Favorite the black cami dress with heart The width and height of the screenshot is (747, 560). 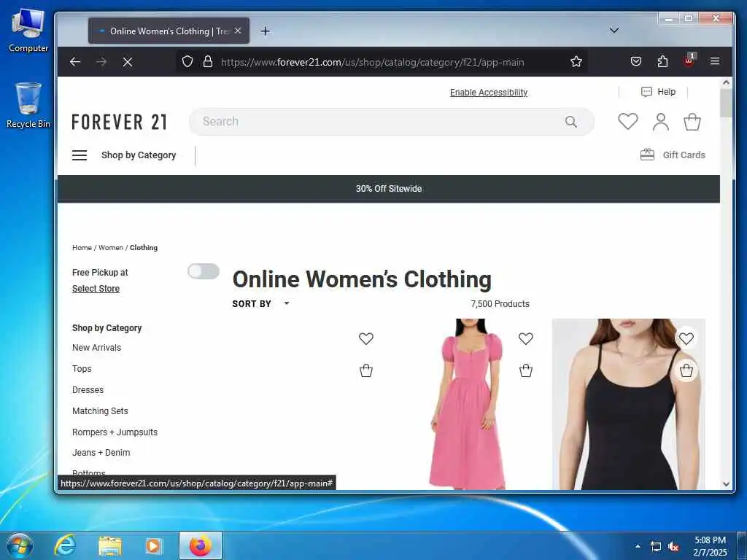click(x=686, y=338)
